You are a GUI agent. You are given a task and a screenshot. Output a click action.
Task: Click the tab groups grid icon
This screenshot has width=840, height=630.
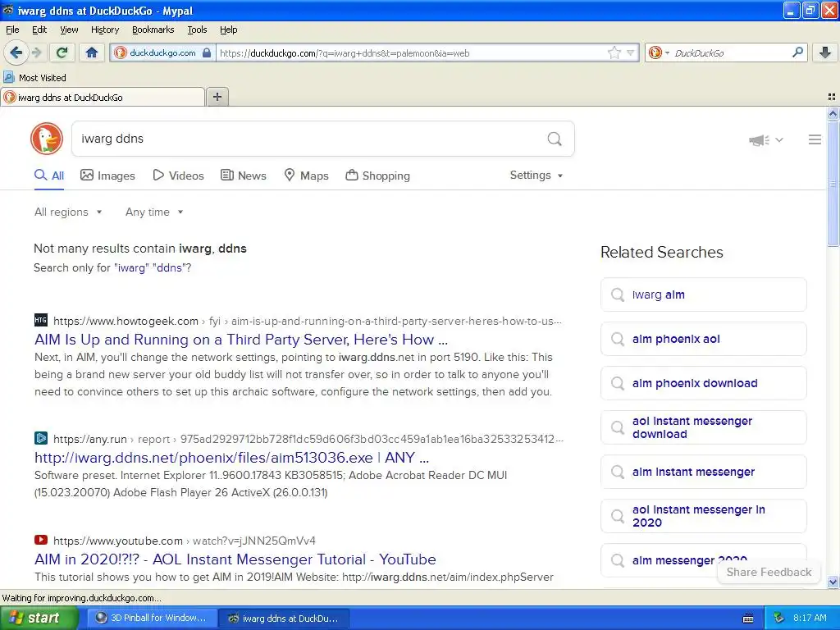[832, 97]
